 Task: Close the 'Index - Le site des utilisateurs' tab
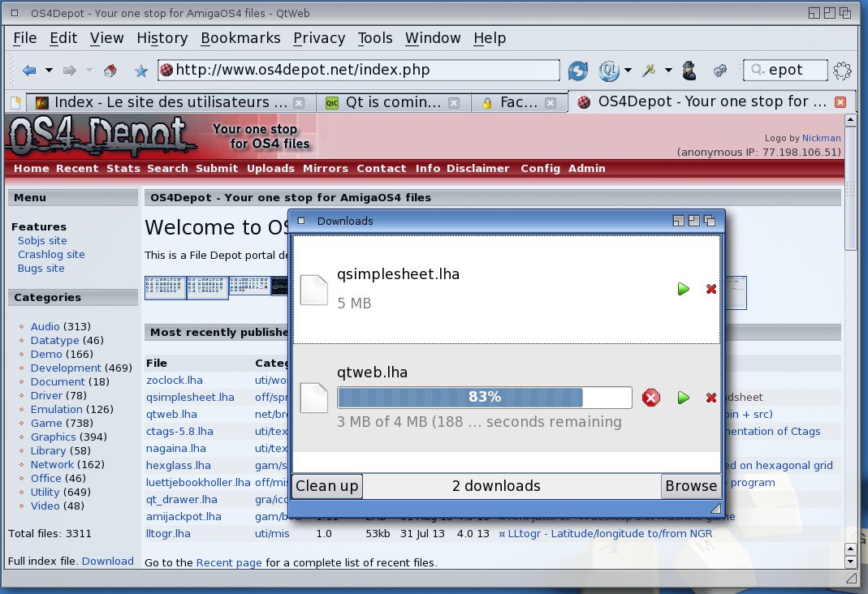pos(299,103)
